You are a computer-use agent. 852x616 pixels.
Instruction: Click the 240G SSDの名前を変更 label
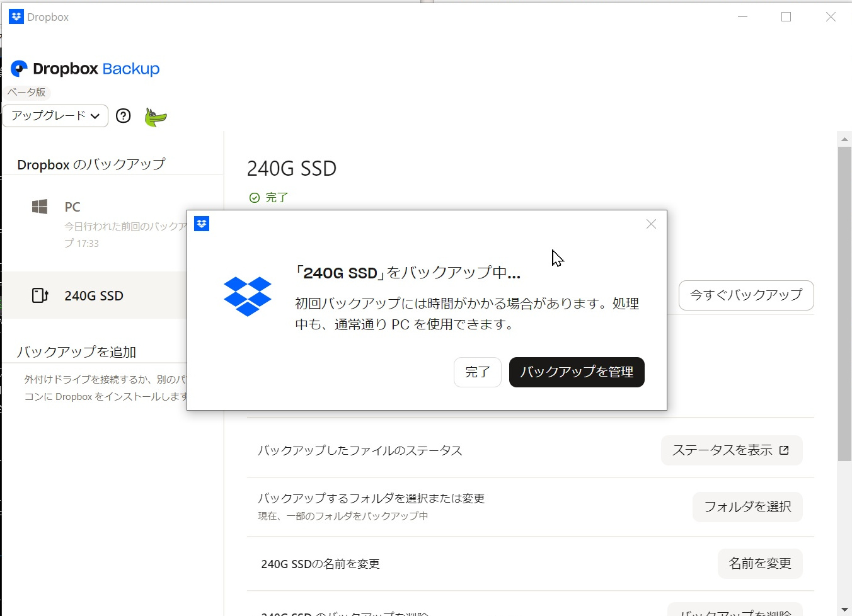320,564
